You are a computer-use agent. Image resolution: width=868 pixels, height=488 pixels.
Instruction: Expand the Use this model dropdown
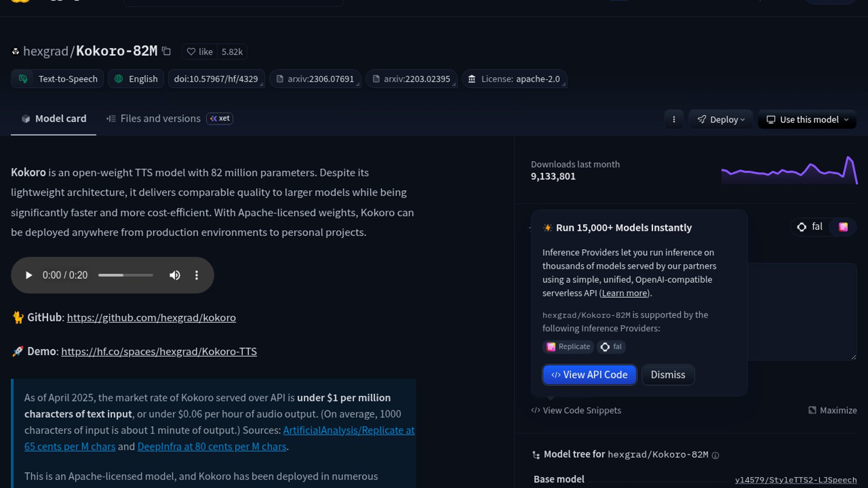(807, 119)
